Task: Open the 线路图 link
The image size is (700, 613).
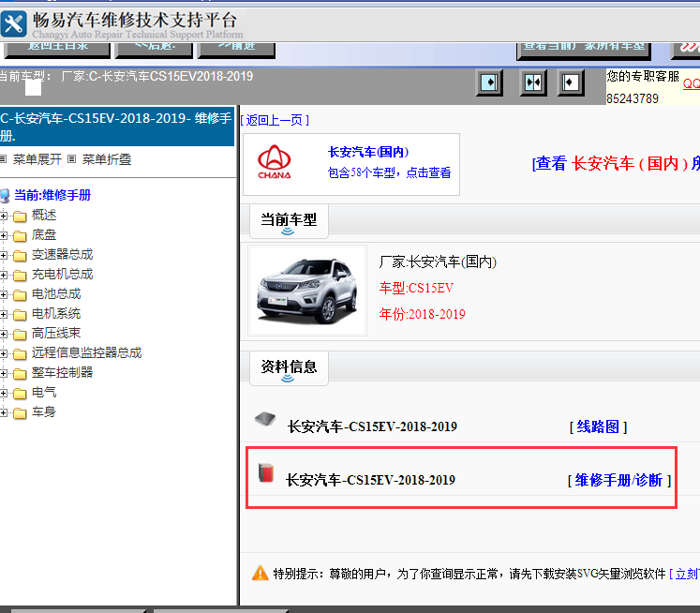Action: click(598, 426)
